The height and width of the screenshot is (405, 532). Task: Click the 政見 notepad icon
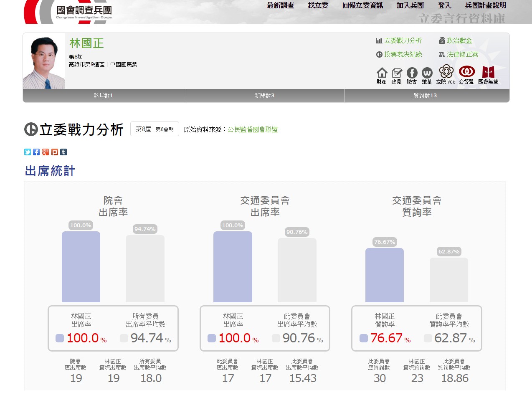click(x=397, y=73)
